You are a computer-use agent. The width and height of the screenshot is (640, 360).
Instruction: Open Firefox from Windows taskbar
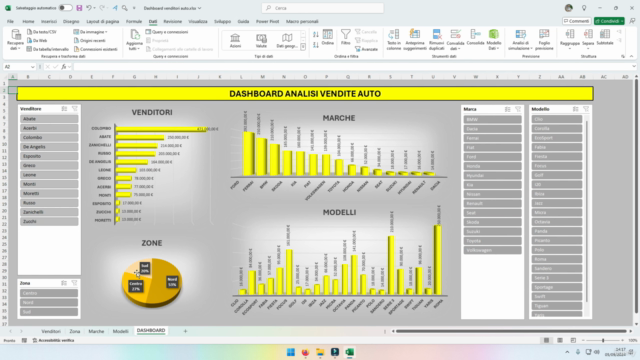(305, 352)
